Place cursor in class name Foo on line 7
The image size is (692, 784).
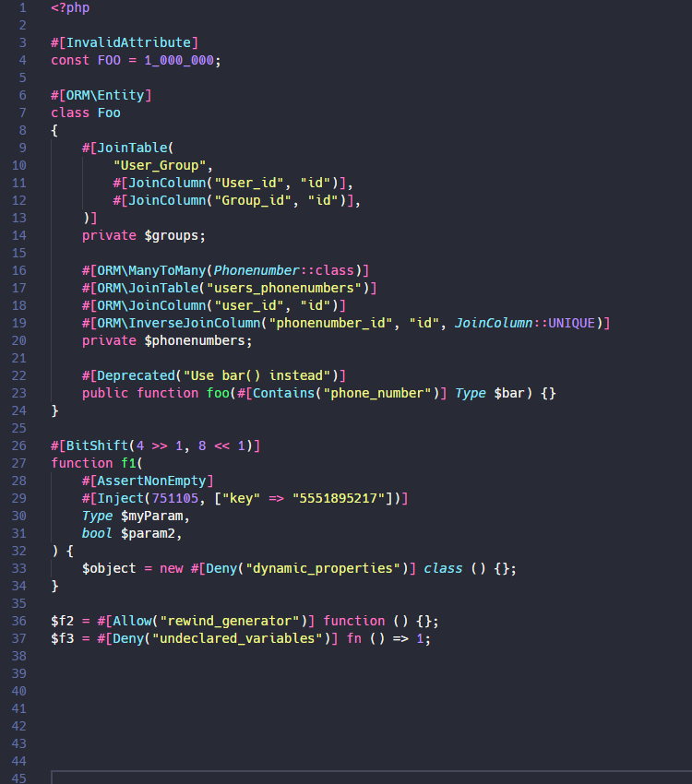109,113
